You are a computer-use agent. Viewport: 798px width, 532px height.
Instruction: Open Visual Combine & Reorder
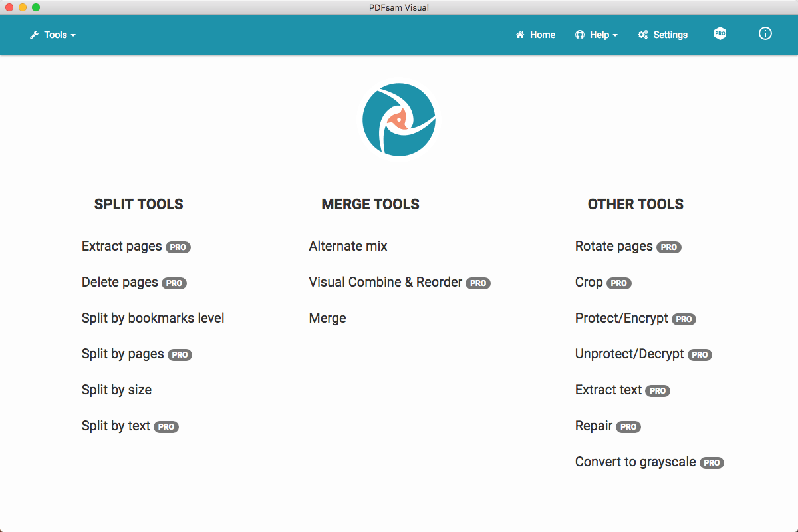385,282
